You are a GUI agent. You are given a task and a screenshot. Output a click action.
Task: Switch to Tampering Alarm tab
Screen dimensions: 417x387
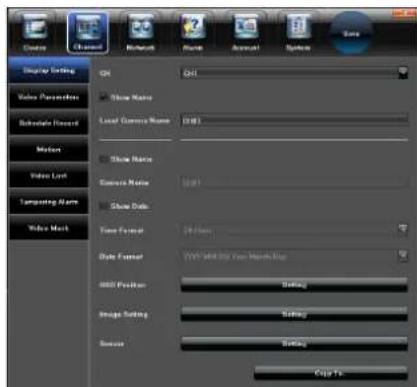point(49,202)
